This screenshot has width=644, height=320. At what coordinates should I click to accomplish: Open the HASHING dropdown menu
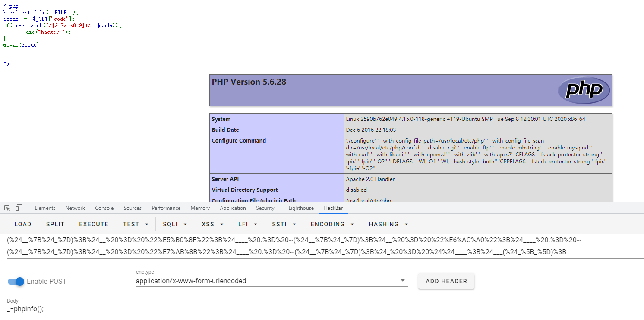click(x=388, y=224)
